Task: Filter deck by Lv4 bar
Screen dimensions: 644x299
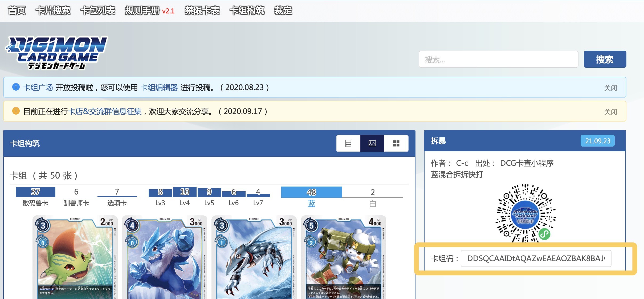Action: [x=185, y=197]
